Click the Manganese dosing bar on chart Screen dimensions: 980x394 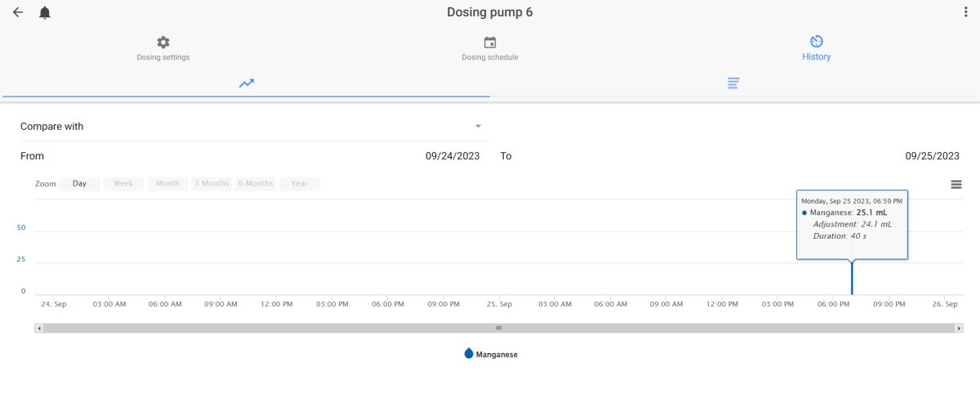852,278
